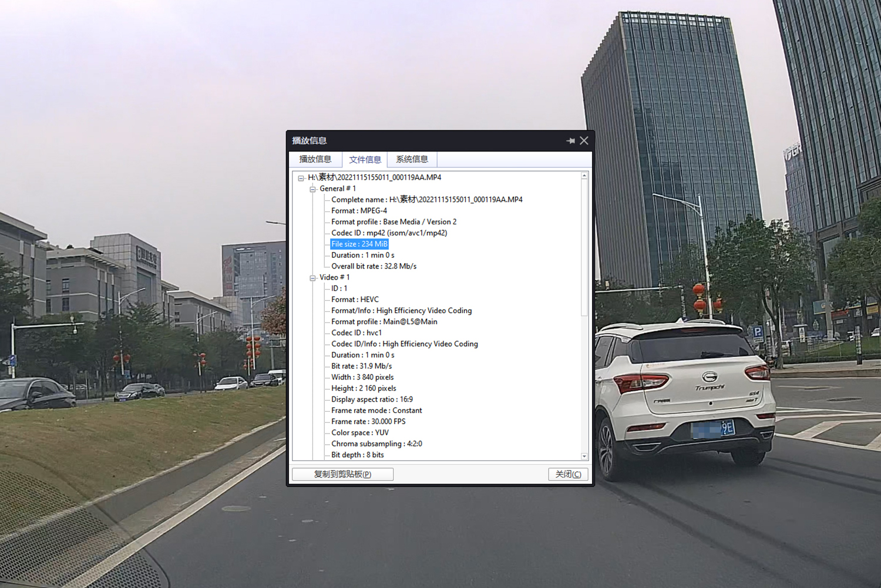
Task: Click scrollbar up arrow in file info
Action: pos(584,176)
